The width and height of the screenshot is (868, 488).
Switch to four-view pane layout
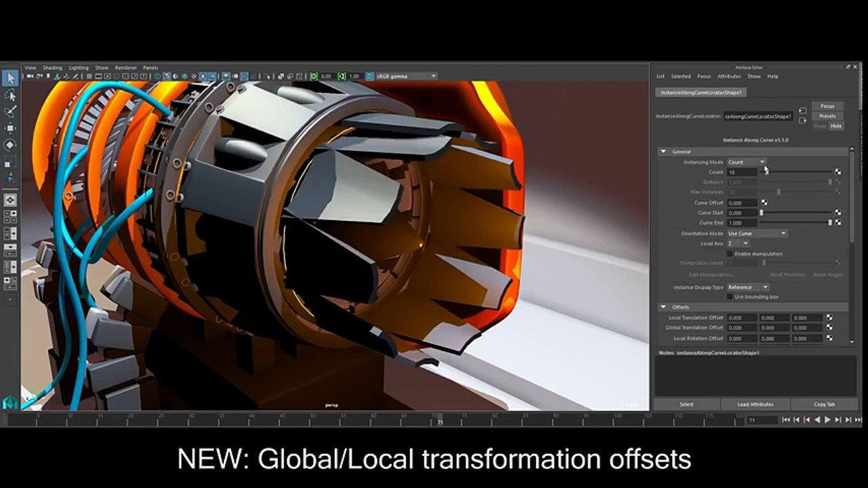point(10,217)
